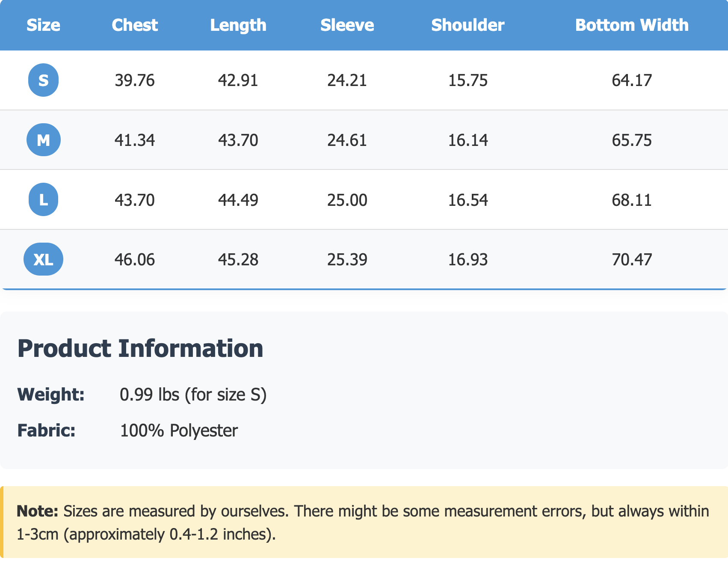
Task: Click the Length column header
Action: [x=238, y=25]
